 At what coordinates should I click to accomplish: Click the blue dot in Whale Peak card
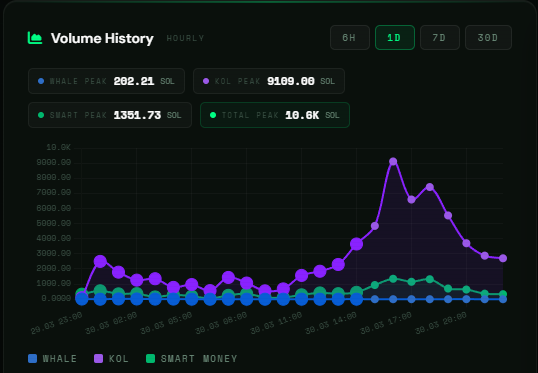41,81
